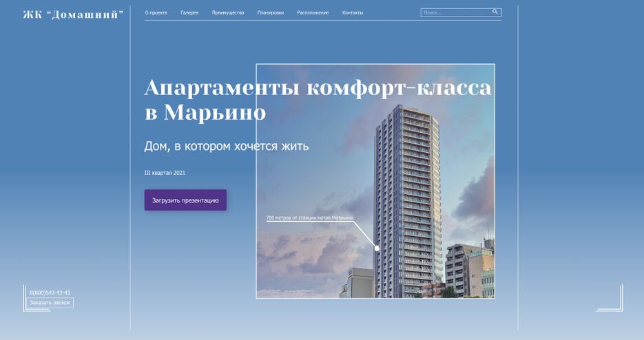The width and height of the screenshot is (644, 340).
Task: Focus the Поиск search field
Action: [455, 12]
